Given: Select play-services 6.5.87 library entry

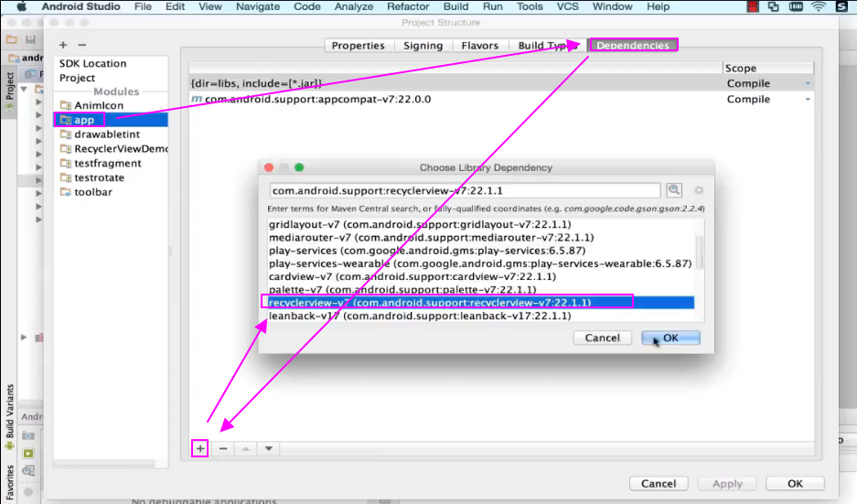Looking at the screenshot, I should pyautogui.click(x=481, y=251).
